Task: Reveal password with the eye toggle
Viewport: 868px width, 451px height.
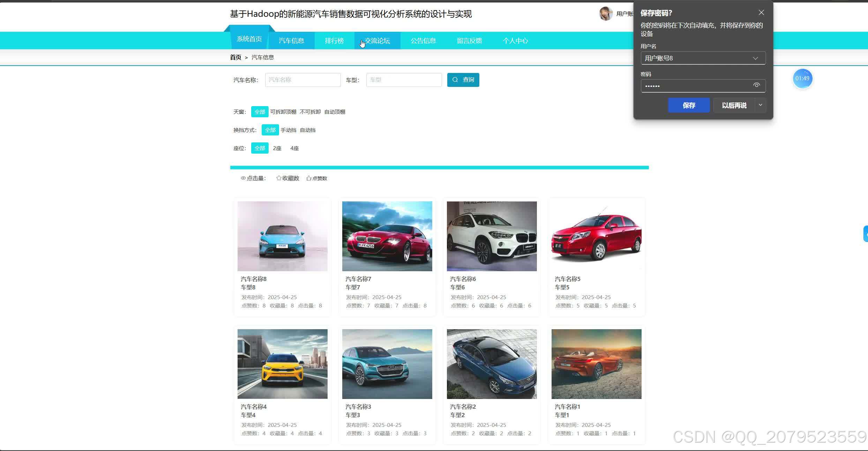Action: pyautogui.click(x=756, y=85)
